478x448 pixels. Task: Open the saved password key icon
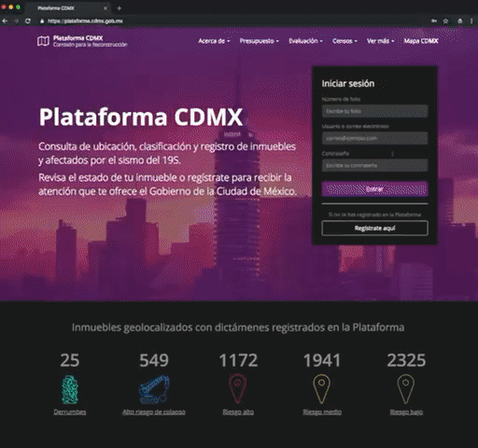pyautogui.click(x=434, y=21)
